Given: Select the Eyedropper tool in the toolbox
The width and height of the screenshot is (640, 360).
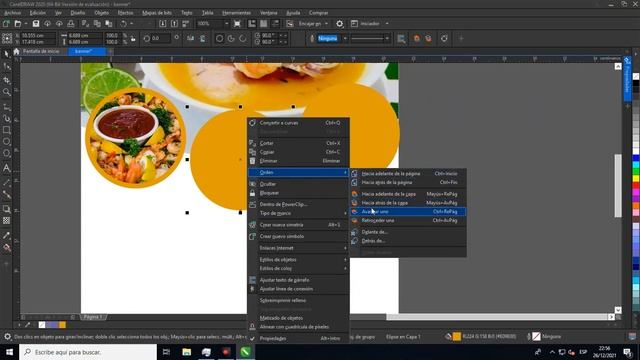Looking at the screenshot, I should click(7, 236).
